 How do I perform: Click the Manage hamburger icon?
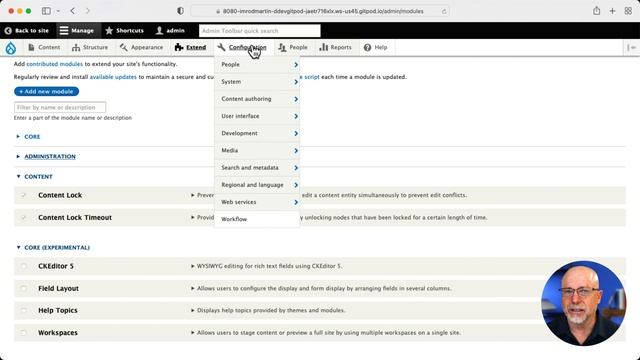pyautogui.click(x=64, y=31)
